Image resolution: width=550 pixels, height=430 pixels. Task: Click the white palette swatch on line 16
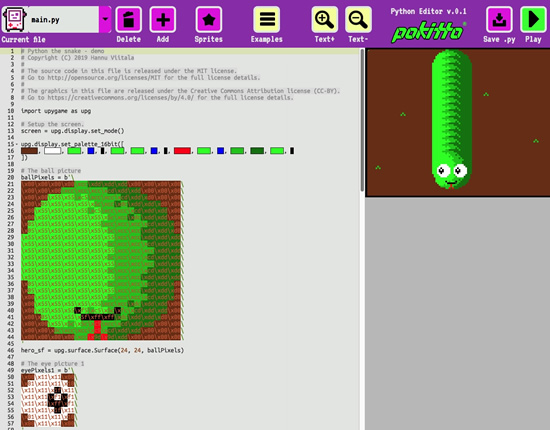pos(53,151)
